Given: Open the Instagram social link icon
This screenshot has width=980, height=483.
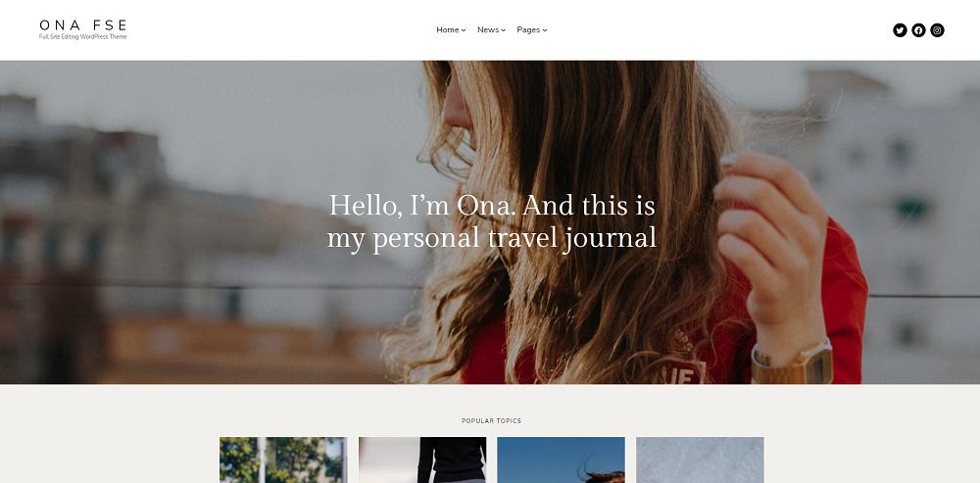Looking at the screenshot, I should pyautogui.click(x=937, y=30).
